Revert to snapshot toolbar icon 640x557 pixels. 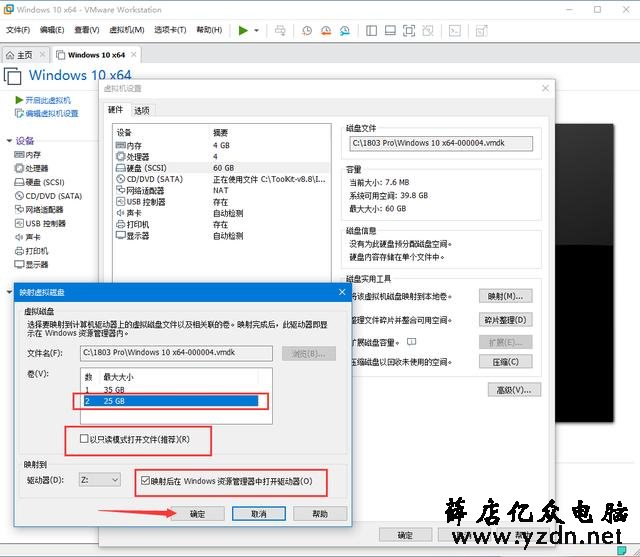[326, 31]
